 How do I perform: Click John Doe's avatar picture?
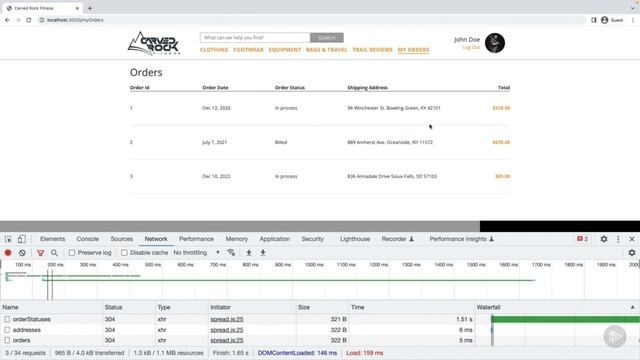[495, 43]
